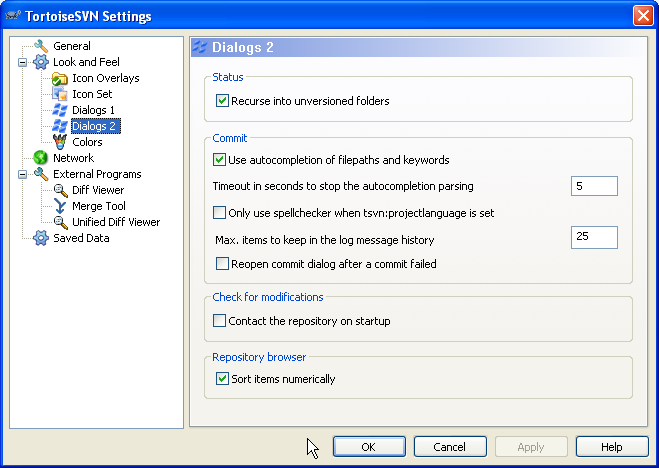Screen dimensions: 659x468
Task: Select the Network globe icon
Action: [x=41, y=158]
